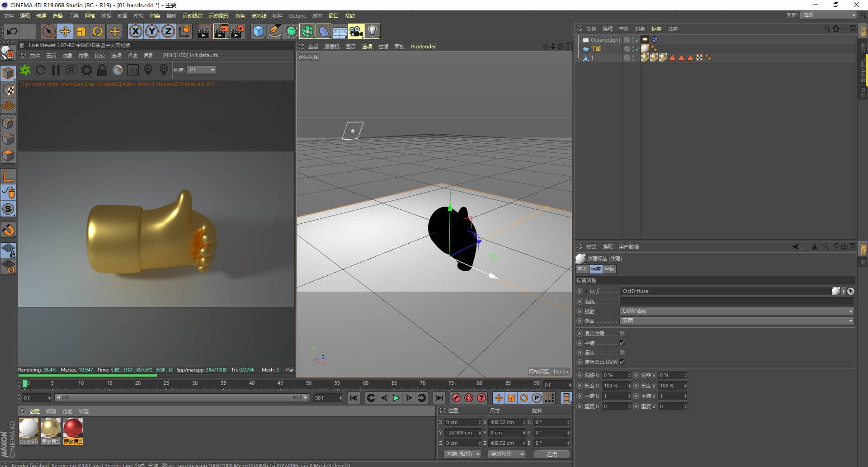The image size is (868, 467).
Task: Play the animation forward
Action: [x=396, y=398]
